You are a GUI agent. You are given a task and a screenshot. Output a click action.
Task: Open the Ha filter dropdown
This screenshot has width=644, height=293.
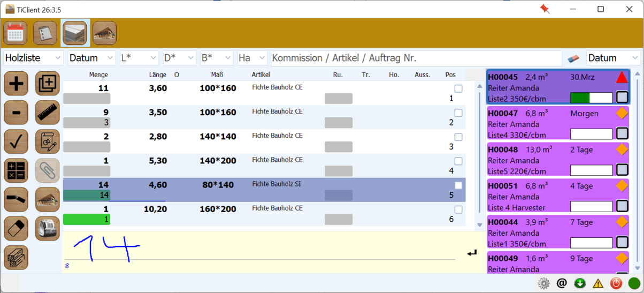tap(252, 58)
